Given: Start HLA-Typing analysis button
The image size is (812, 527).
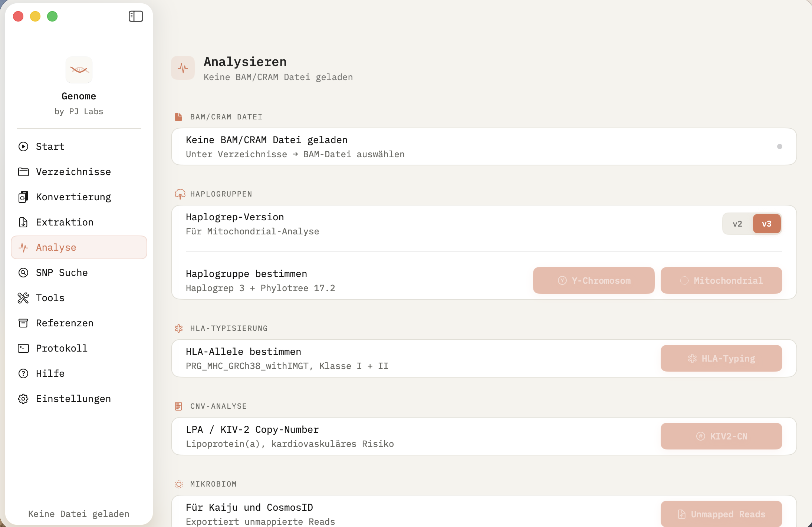Looking at the screenshot, I should [x=721, y=358].
